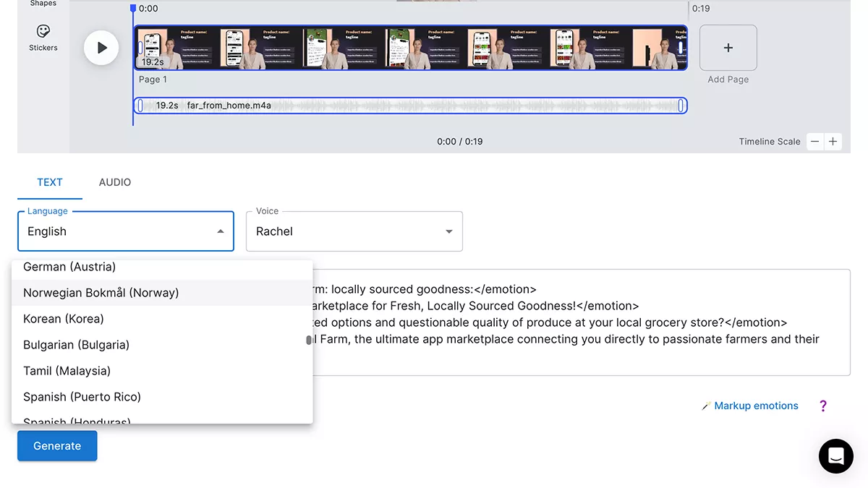Click the Generate button

(57, 446)
